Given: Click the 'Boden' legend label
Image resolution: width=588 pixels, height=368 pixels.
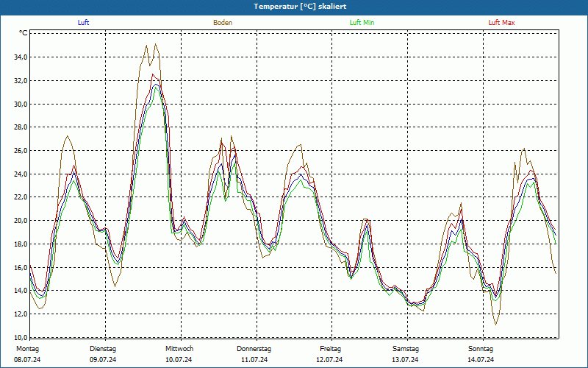Looking at the screenshot, I should [x=223, y=23].
